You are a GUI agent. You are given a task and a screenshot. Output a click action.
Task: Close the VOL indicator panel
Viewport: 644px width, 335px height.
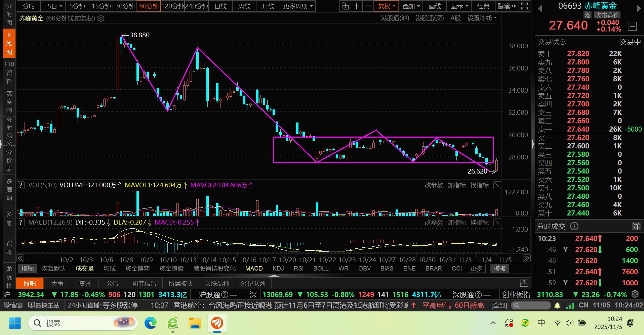point(497,185)
